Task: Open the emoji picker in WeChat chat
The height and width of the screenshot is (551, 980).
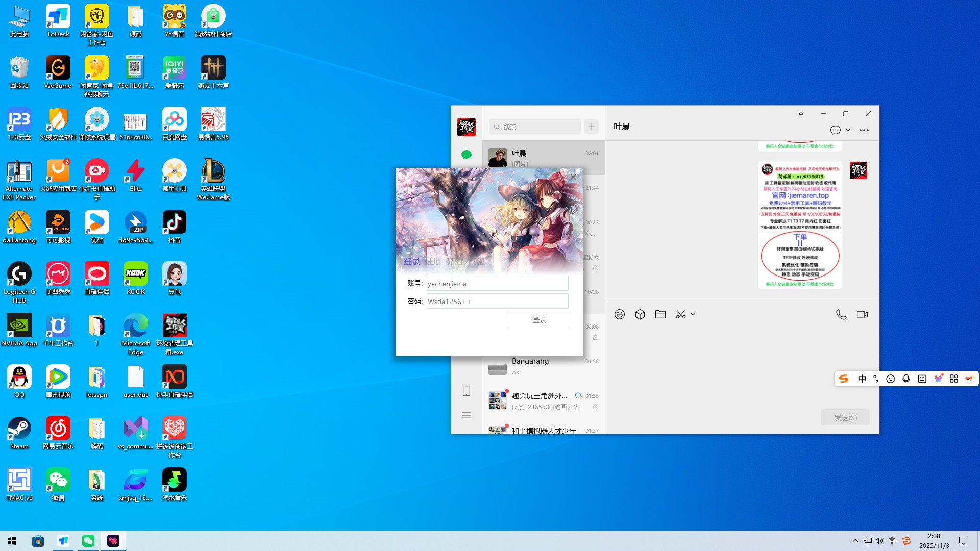Action: coord(619,314)
